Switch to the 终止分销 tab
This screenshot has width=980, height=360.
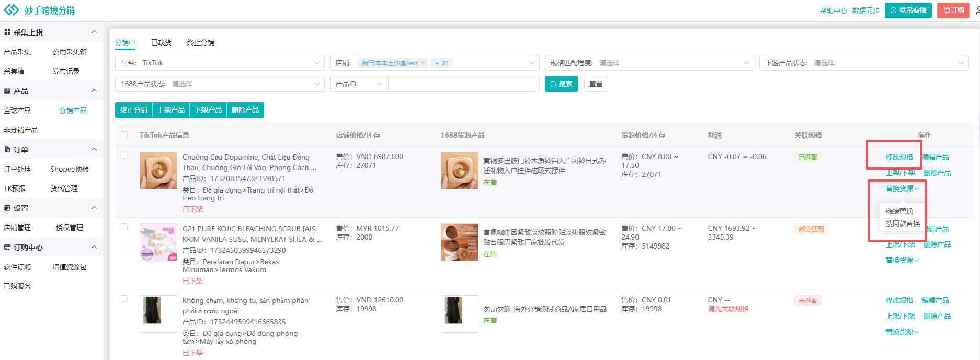(201, 42)
